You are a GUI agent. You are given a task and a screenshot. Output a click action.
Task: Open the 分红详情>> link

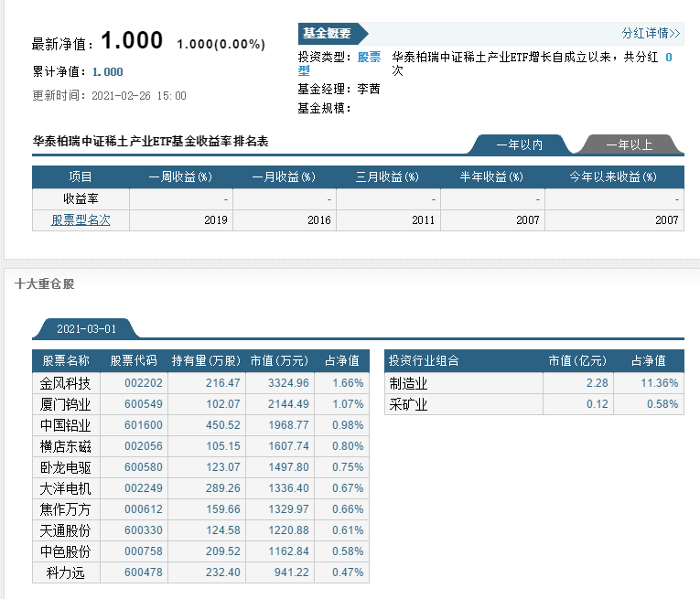(x=651, y=33)
